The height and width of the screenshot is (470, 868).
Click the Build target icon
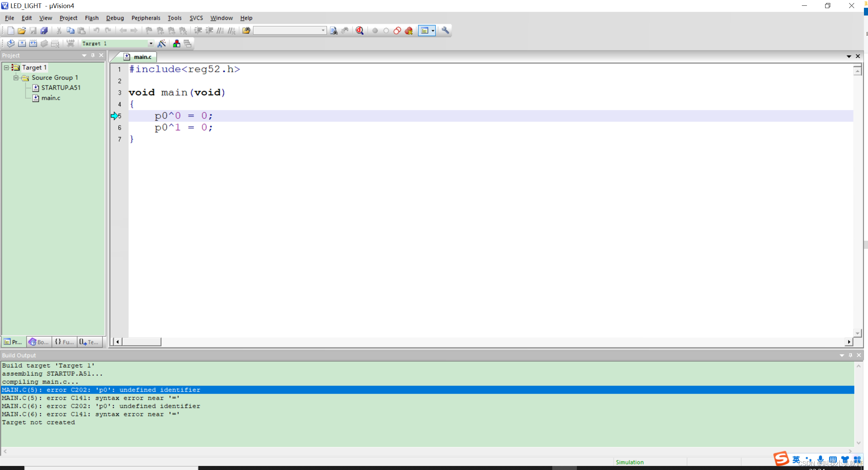click(x=22, y=44)
